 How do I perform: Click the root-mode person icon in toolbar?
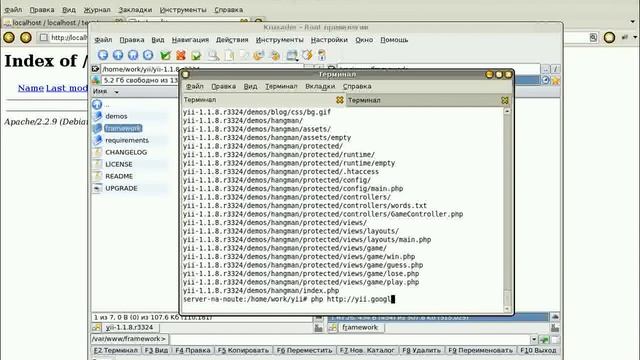322,55
